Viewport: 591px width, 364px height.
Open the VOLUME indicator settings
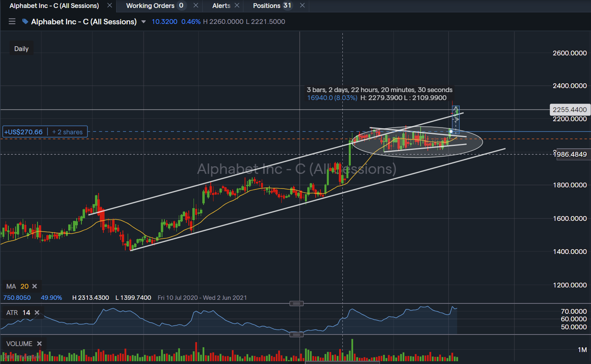19,344
